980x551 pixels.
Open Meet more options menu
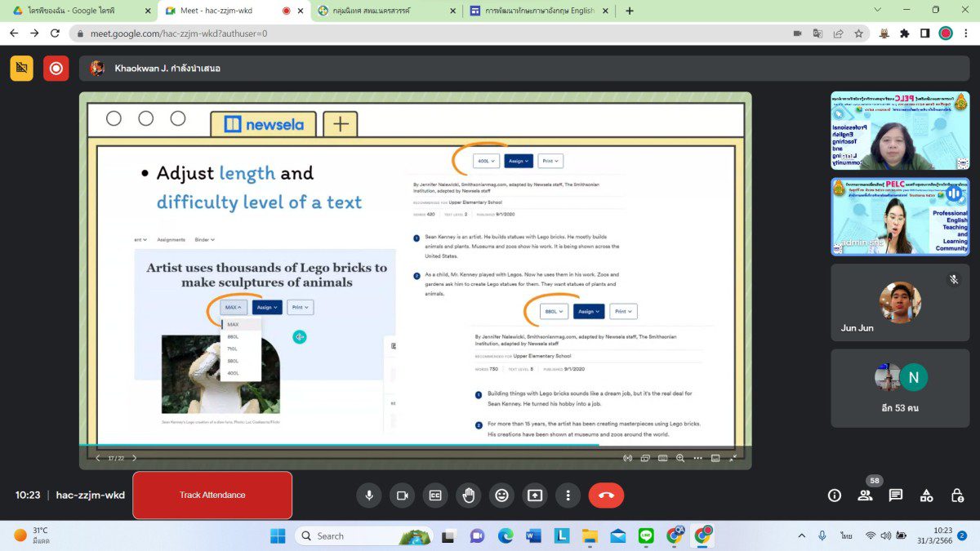568,495
